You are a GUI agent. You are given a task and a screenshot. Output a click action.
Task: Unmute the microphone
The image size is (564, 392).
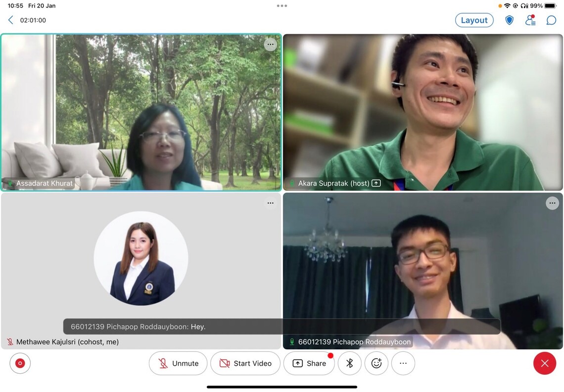pos(178,363)
